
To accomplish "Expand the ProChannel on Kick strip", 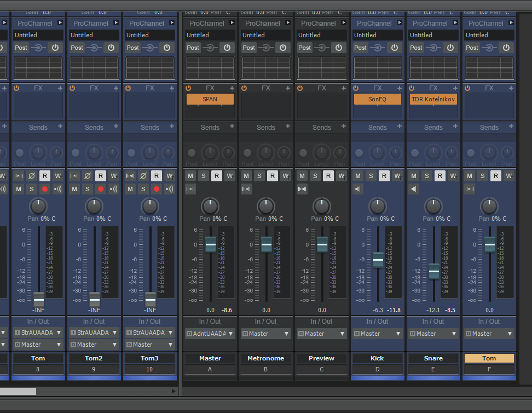I will (x=400, y=23).
